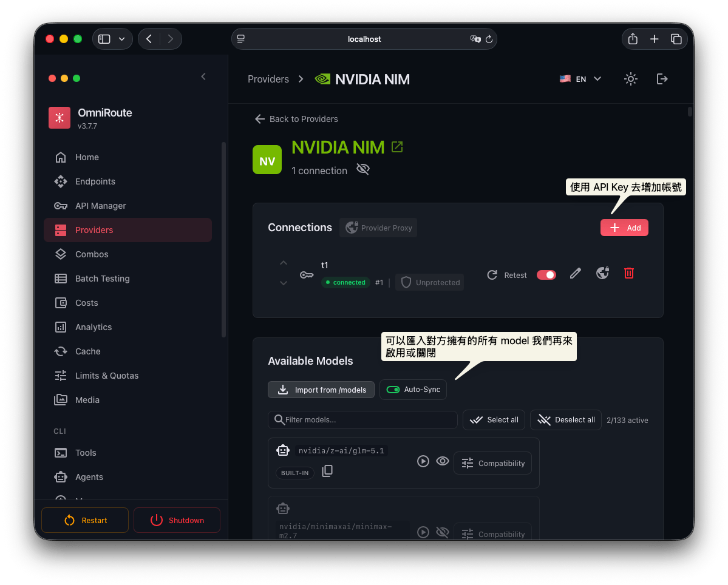Viewport: 728px width, 585px height.
Task: Open API Manager page
Action: (x=128, y=206)
